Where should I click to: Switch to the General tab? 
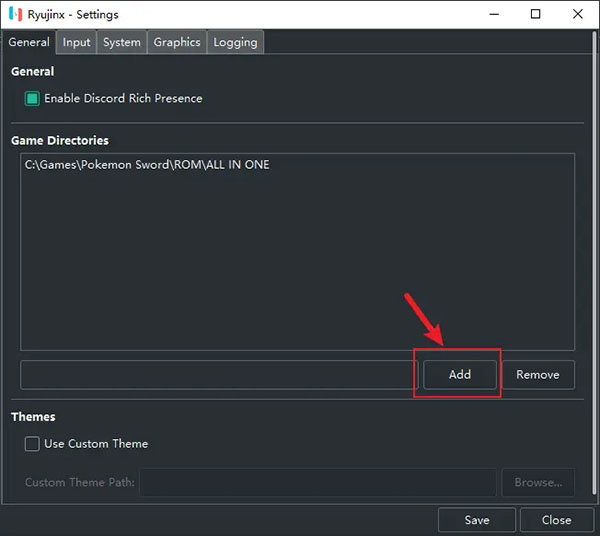tap(29, 42)
